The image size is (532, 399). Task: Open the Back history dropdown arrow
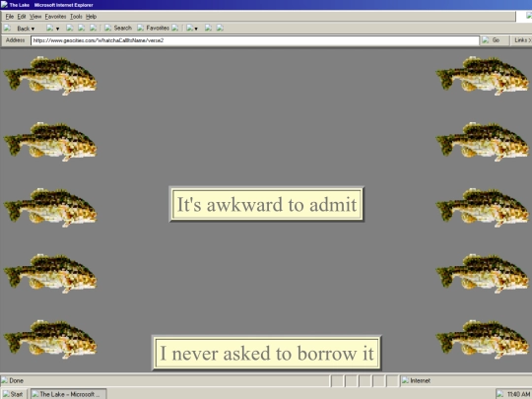click(33, 29)
